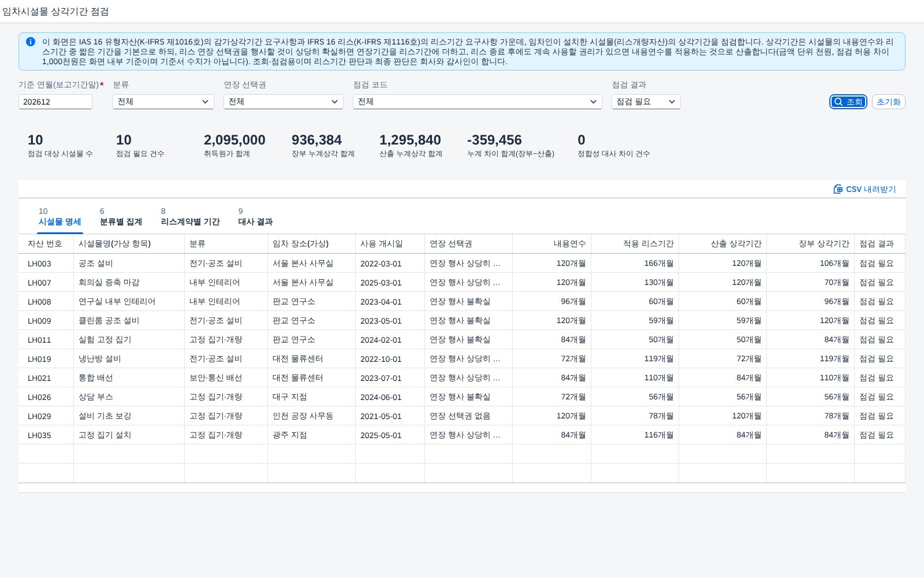Open the 점검 코드 dropdown
Screen dimensions: 924x578
[x=478, y=102]
